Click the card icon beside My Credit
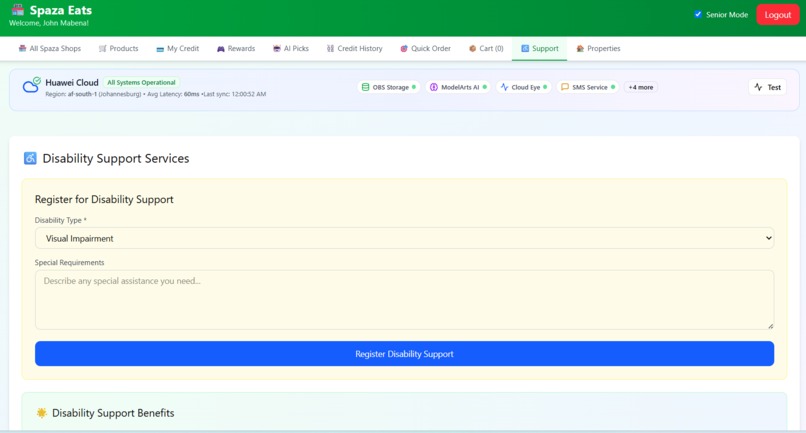 [x=160, y=49]
